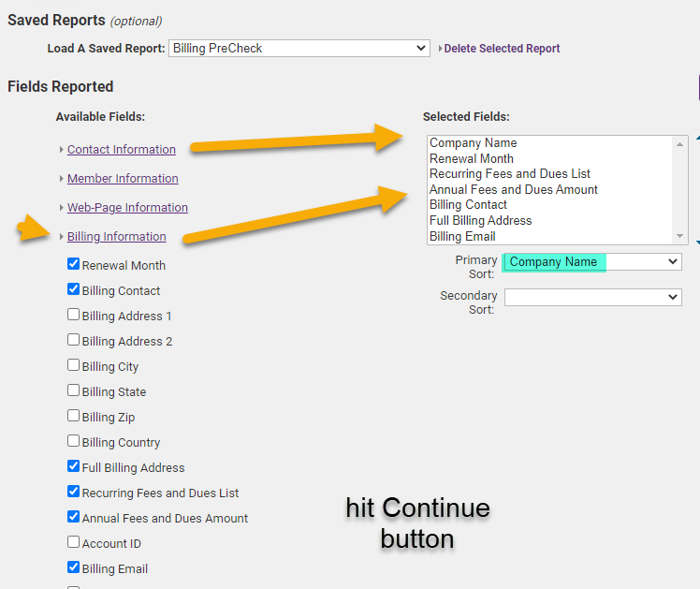Expand the Contact Information triangle arrow

click(62, 150)
